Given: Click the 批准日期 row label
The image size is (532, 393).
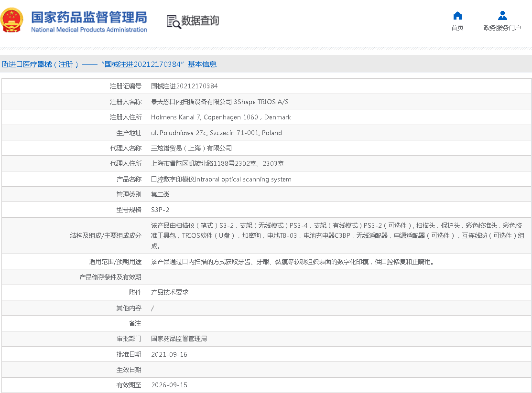Looking at the screenshot, I should (x=129, y=354).
